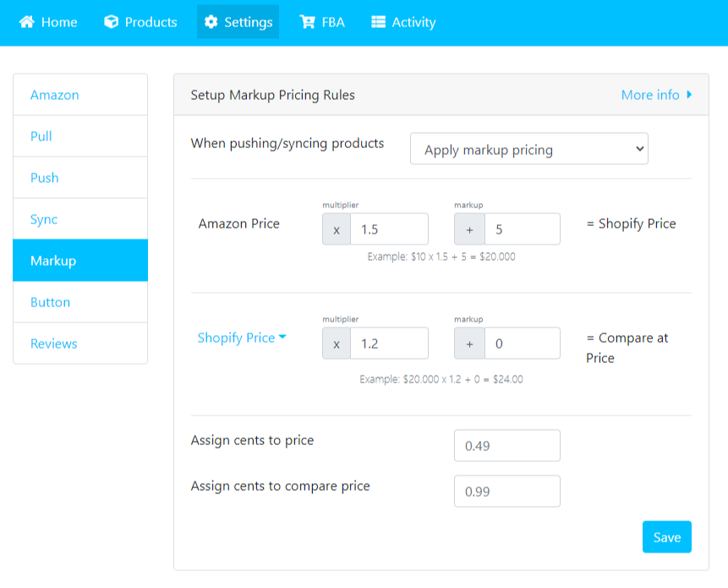Click the x multiplier symbol for Shopify Price
Screen dimensions: 728x588
coord(337,343)
